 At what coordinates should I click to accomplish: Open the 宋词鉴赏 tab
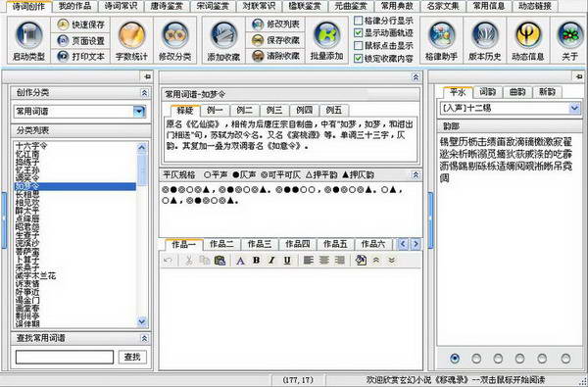pyautogui.click(x=213, y=6)
